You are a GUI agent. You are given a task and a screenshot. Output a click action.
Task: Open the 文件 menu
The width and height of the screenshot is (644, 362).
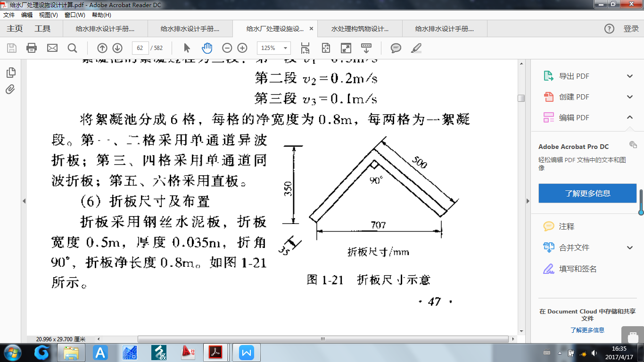(9, 15)
